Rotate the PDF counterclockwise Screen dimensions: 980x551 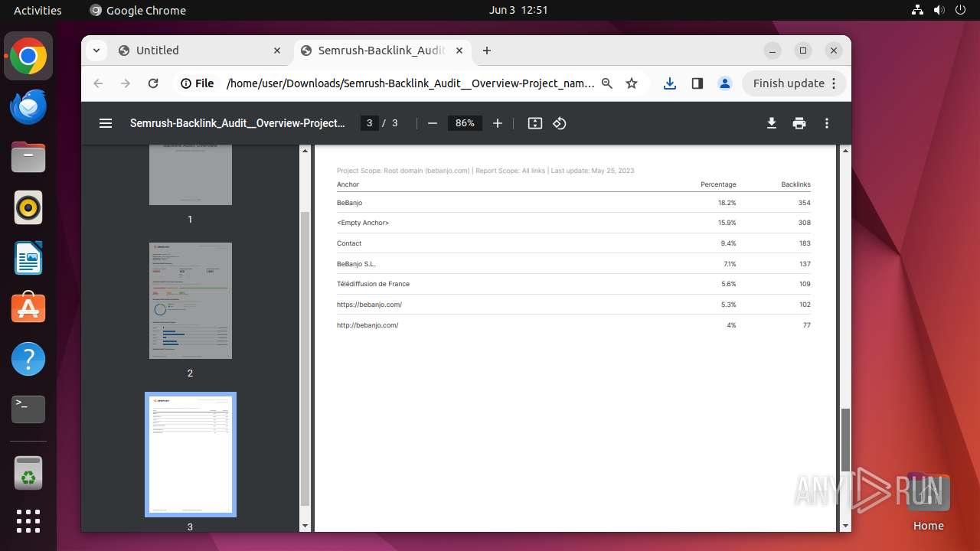[560, 123]
